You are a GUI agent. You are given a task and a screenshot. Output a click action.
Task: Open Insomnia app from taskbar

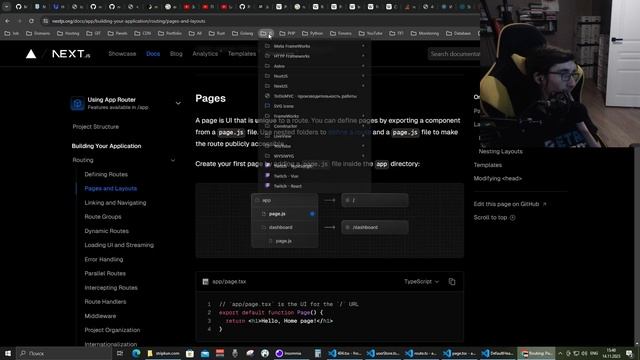pyautogui.click(x=289, y=353)
